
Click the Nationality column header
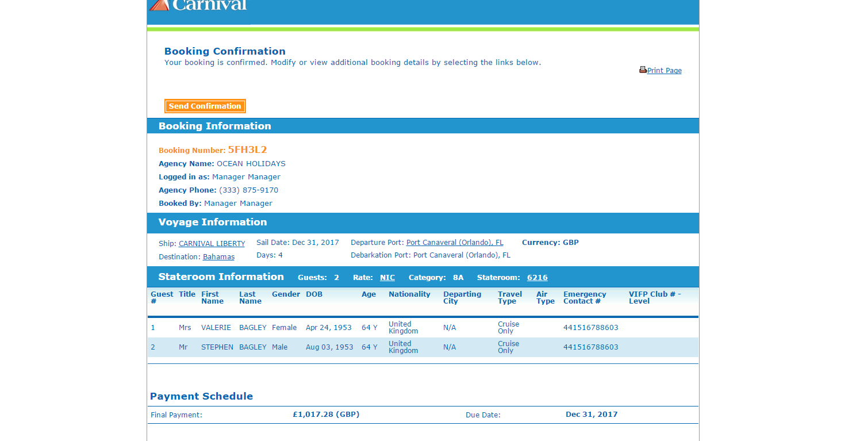point(409,294)
